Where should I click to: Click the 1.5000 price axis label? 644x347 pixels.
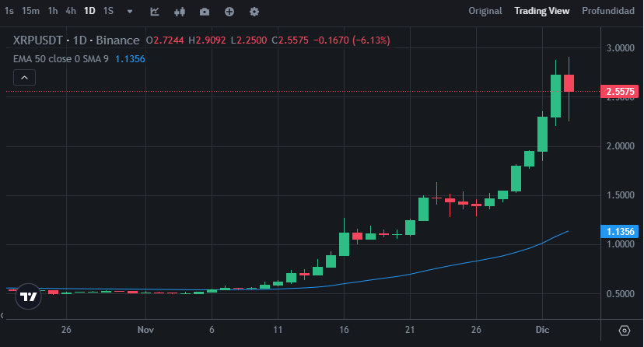click(x=620, y=195)
